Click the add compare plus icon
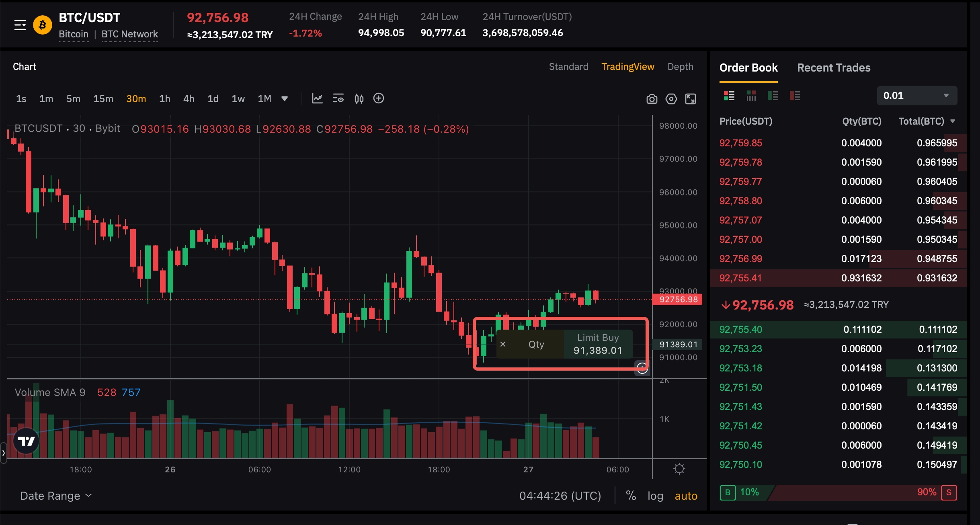The height and width of the screenshot is (525, 980). tap(379, 98)
